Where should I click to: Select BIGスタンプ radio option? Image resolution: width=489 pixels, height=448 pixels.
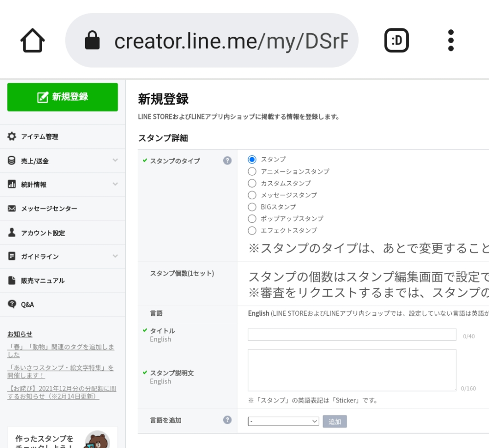point(252,207)
